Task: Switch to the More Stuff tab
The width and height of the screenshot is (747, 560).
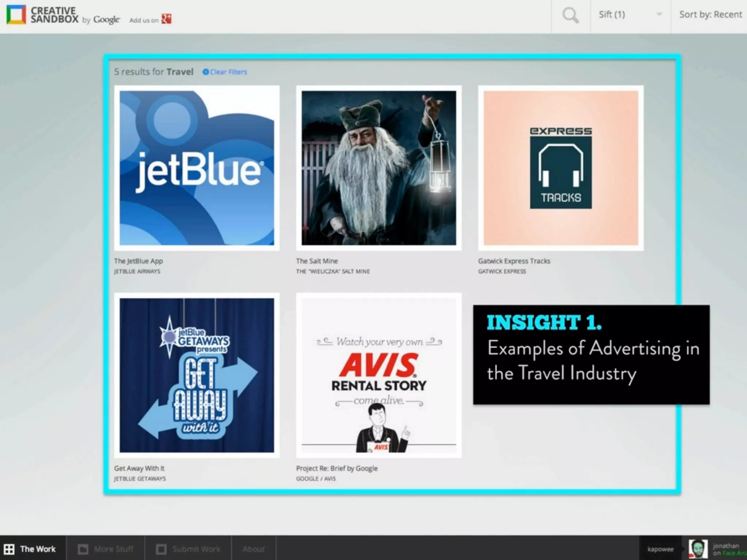Action: tap(113, 549)
